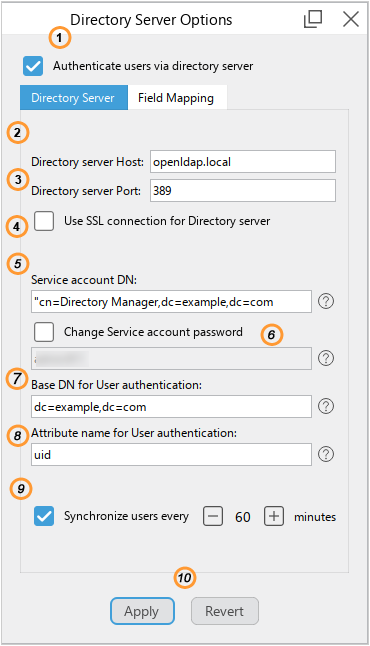Enable Use SSL connection for Directory server
370x646 pixels.
[x=44, y=221]
